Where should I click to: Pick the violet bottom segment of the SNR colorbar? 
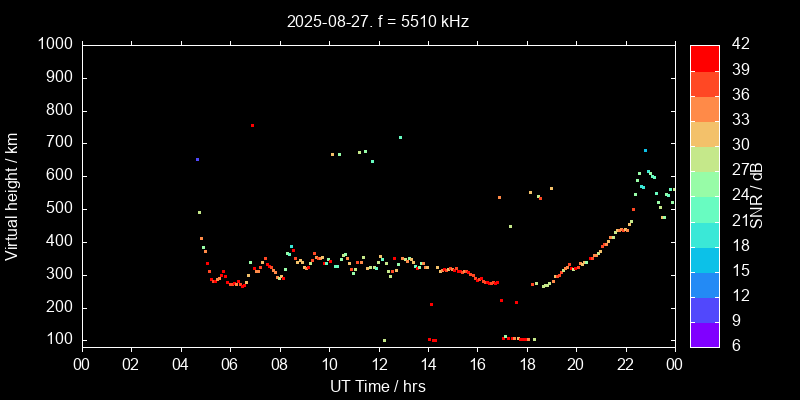pyautogui.click(x=705, y=334)
